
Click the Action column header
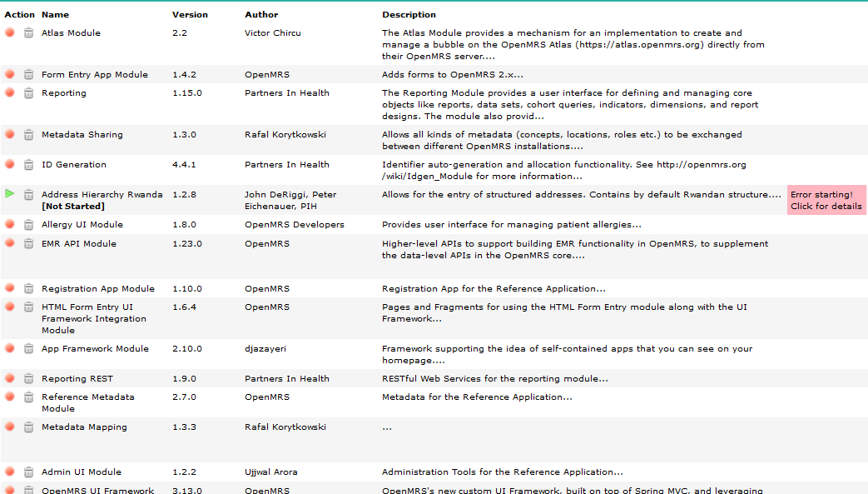(19, 14)
